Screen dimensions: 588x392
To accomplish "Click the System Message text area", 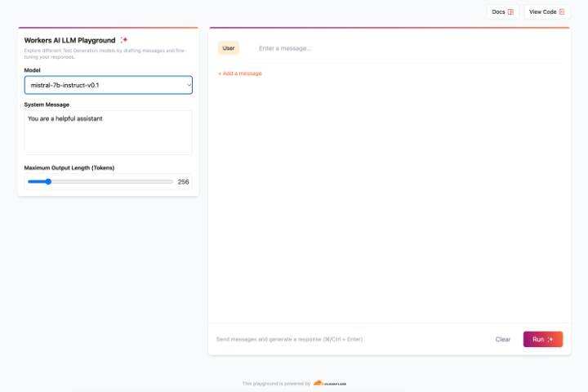I will [109, 132].
